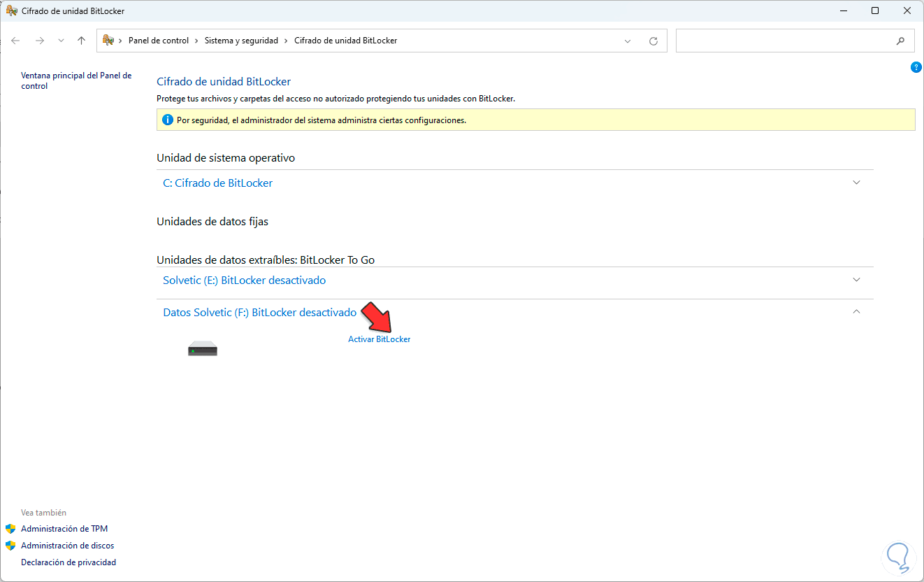
Task: Click the 'Vea también' label
Action: point(44,513)
